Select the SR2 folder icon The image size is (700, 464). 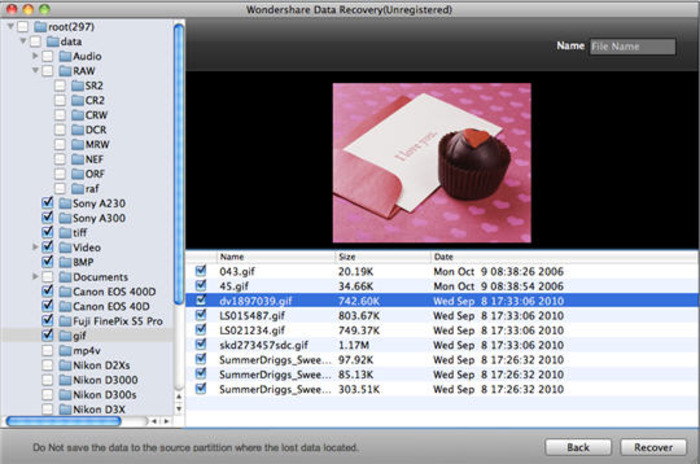(77, 86)
